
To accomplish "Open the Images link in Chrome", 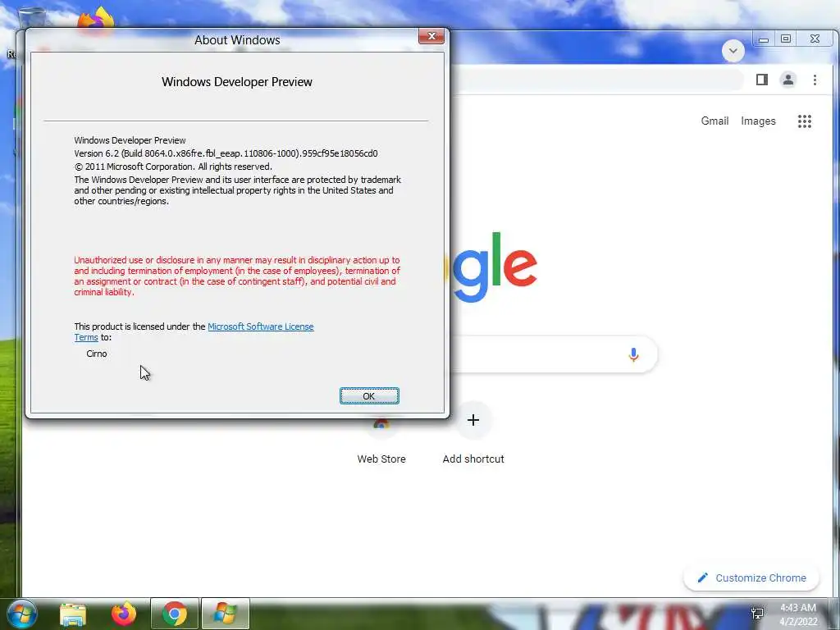I will click(758, 121).
